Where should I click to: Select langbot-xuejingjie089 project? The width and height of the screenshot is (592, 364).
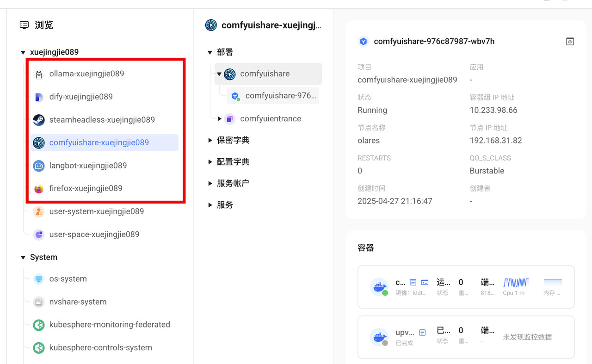88,166
